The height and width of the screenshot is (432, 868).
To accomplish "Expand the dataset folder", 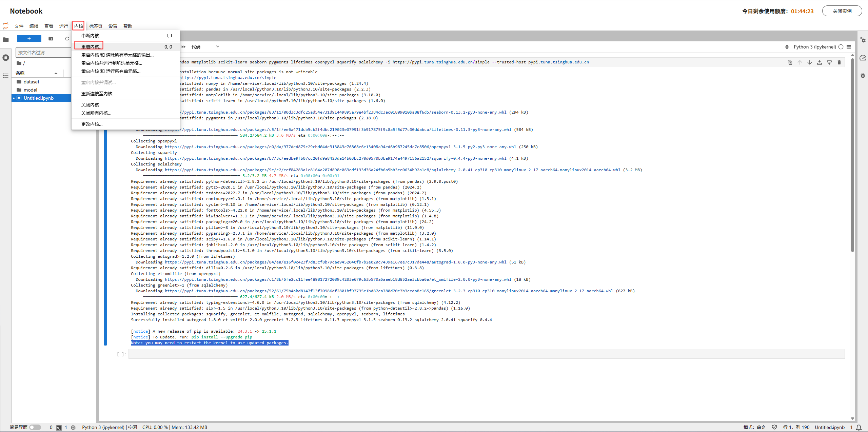I will click(x=31, y=82).
